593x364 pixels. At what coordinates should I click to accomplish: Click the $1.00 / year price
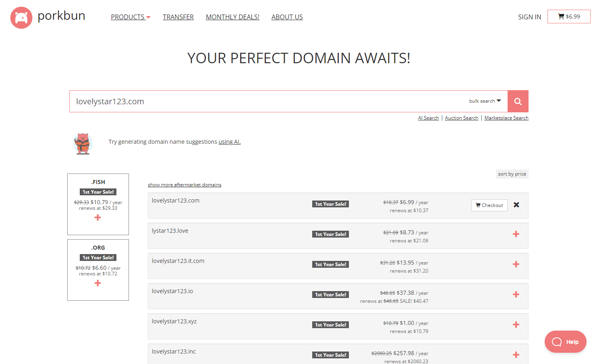pyautogui.click(x=414, y=323)
